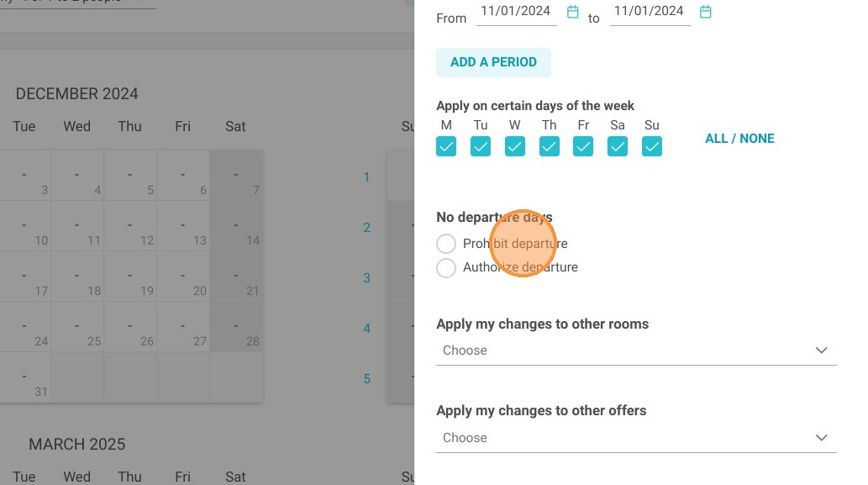The width and height of the screenshot is (868, 485).
Task: Uncheck the Friday checkbox
Action: click(x=583, y=147)
